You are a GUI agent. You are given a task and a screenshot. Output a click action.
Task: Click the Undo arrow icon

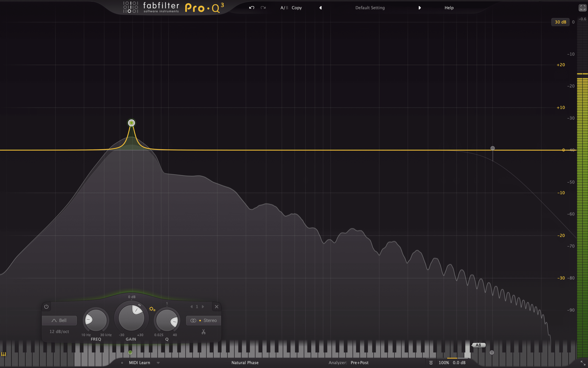click(252, 8)
